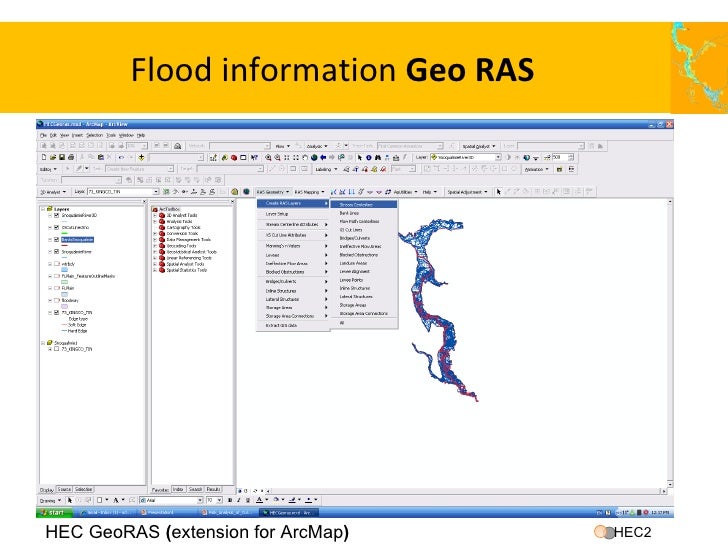Click the Undo arrow icon
This screenshot has width=728, height=546.
[x=121, y=157]
